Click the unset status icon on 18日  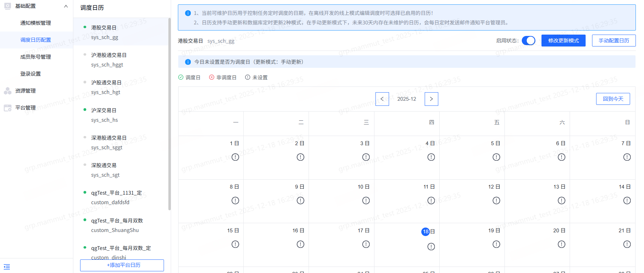(x=431, y=247)
